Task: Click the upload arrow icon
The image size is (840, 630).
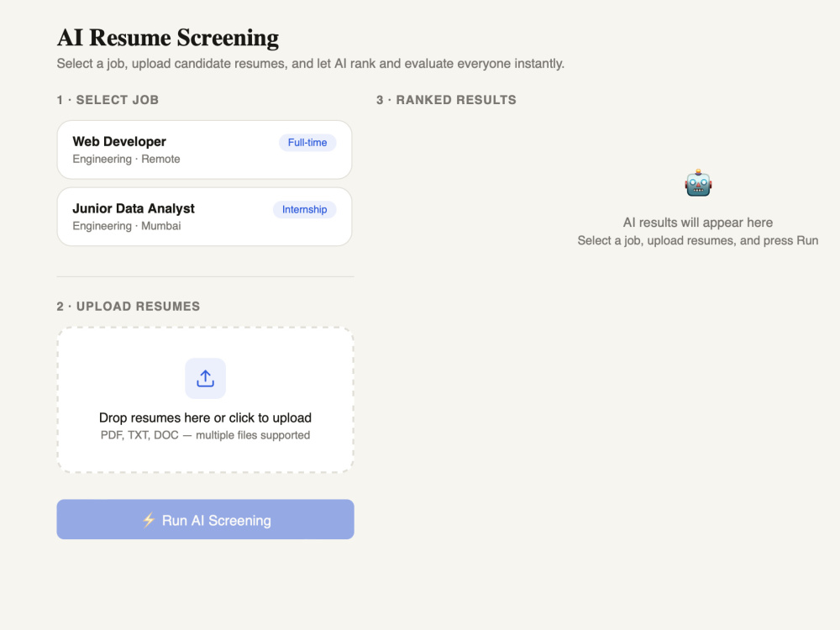Action: coord(205,378)
